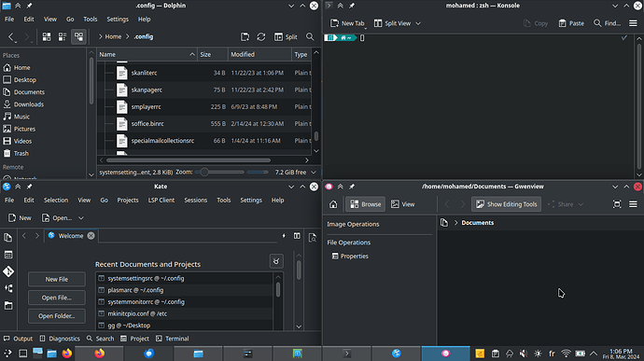Click the reload icon in Dolphin toolbar

click(x=261, y=37)
